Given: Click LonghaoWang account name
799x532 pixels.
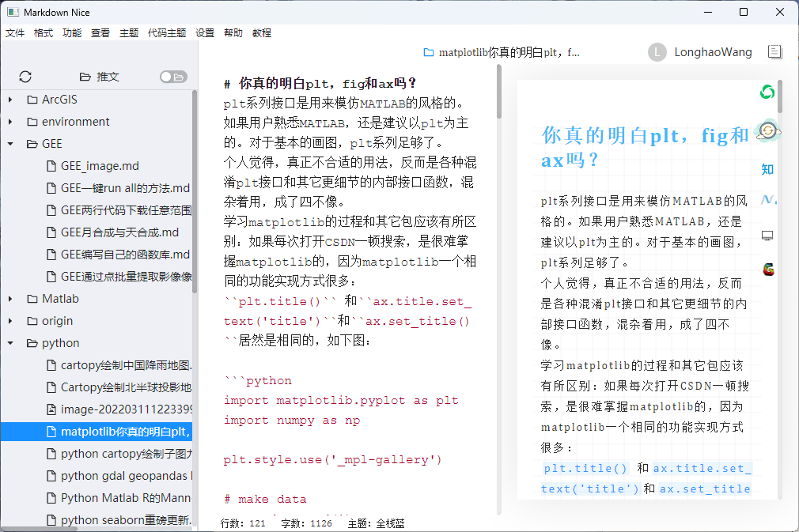Looking at the screenshot, I should (713, 52).
